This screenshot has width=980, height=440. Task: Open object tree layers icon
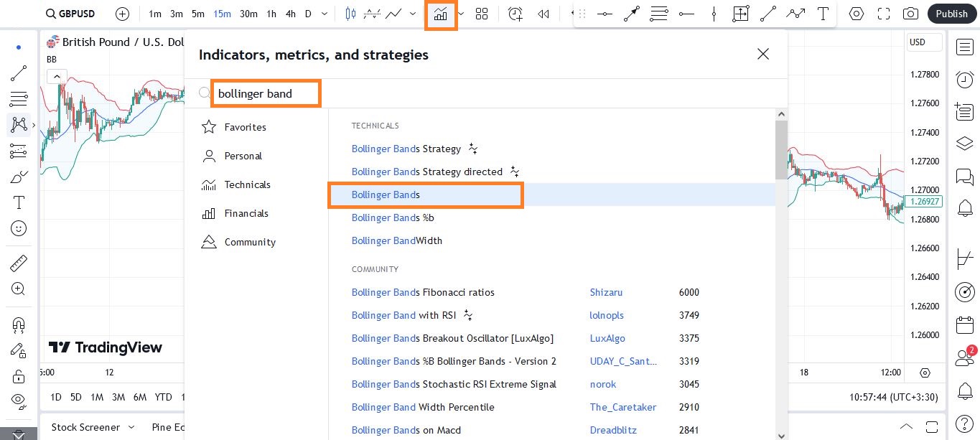click(x=965, y=144)
